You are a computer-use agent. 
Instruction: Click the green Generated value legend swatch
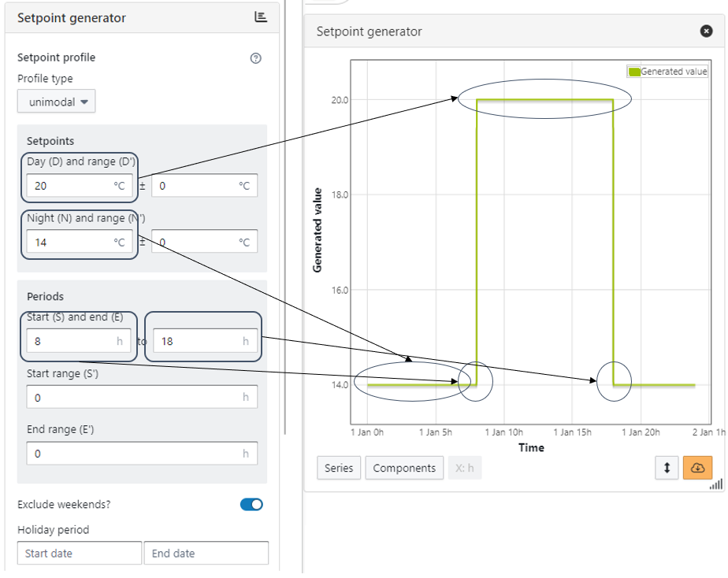[x=633, y=72]
